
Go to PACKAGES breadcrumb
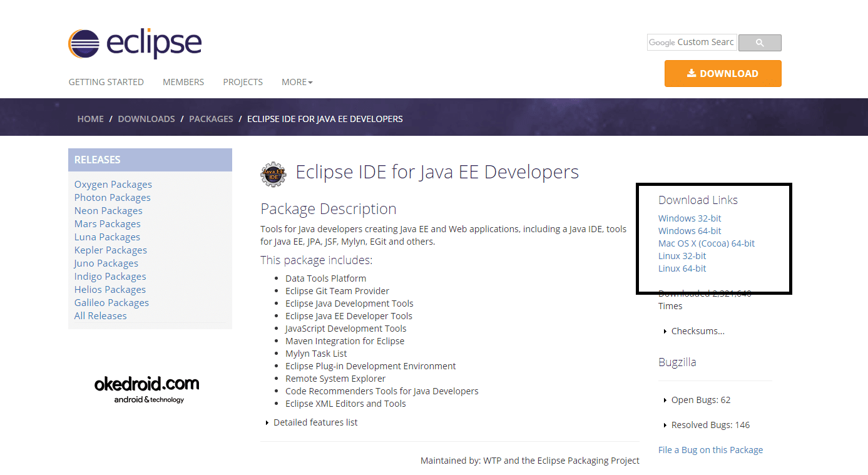(211, 119)
